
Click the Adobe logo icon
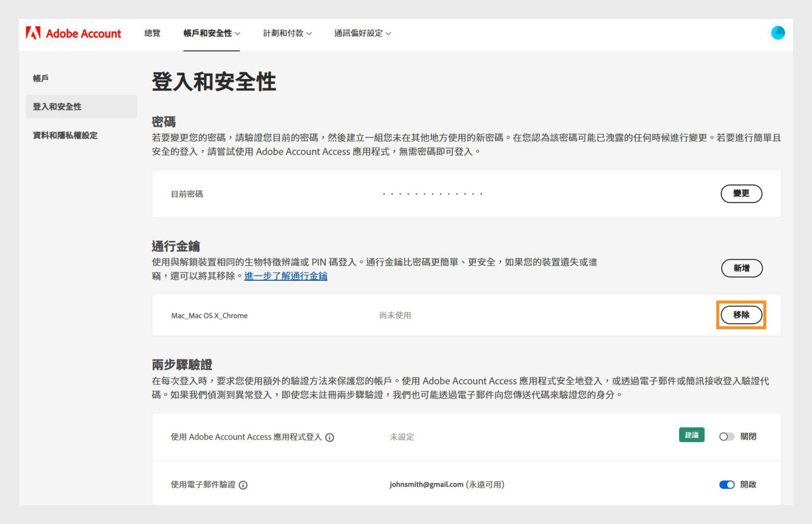tap(33, 33)
